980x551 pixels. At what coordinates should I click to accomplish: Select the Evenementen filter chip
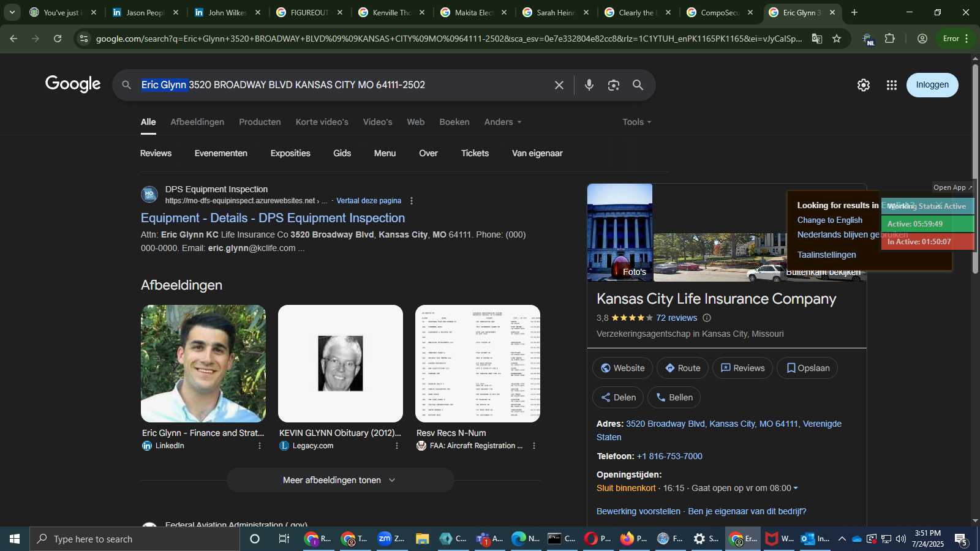click(221, 153)
